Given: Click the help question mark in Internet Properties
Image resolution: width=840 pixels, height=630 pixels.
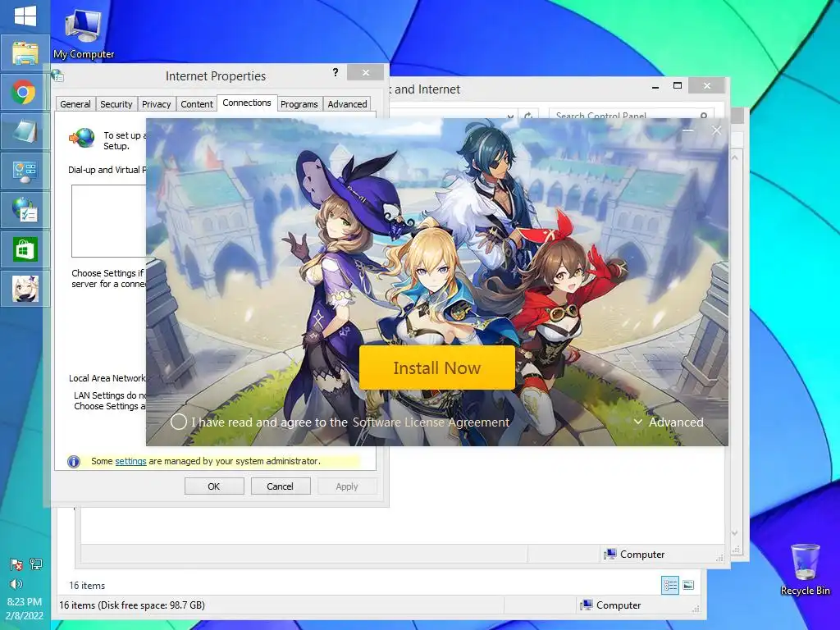Looking at the screenshot, I should [336, 72].
